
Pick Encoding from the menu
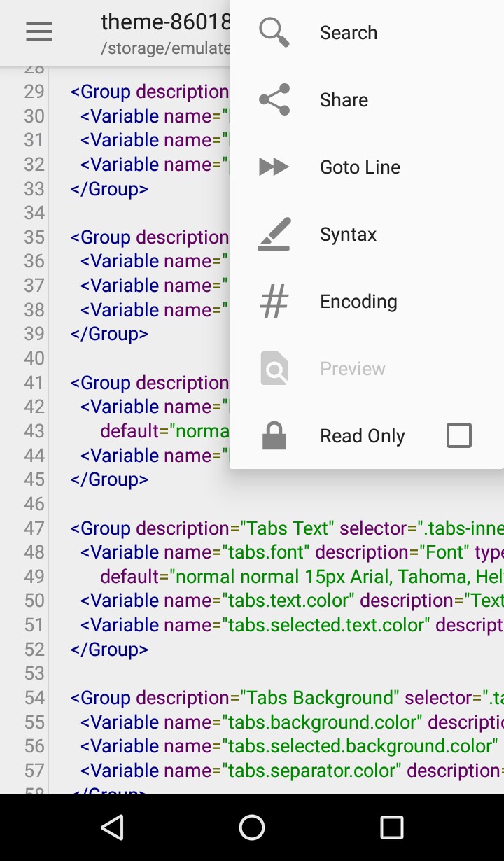[358, 302]
